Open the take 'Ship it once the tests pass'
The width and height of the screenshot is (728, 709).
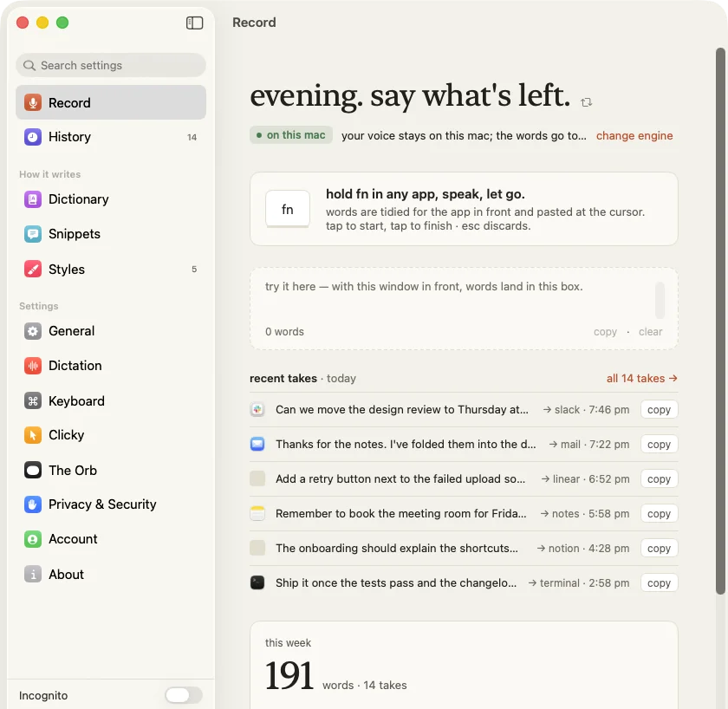pos(396,582)
